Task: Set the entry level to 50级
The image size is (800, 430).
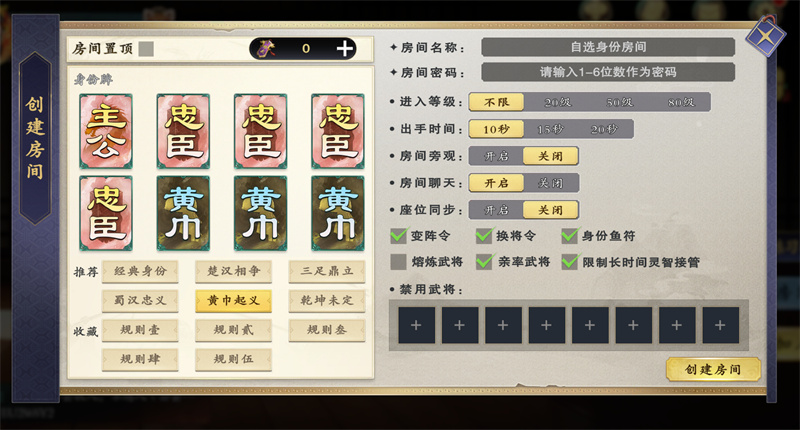Action: (x=619, y=102)
